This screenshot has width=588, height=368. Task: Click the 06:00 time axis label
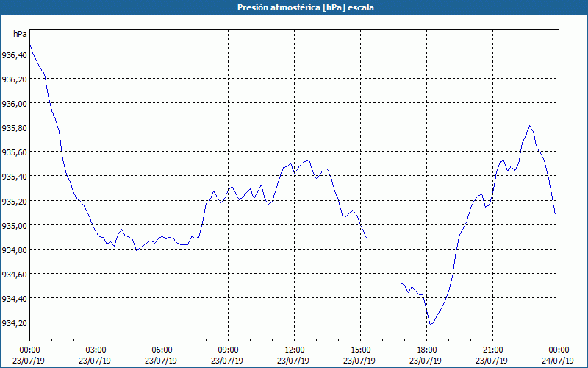(x=162, y=350)
